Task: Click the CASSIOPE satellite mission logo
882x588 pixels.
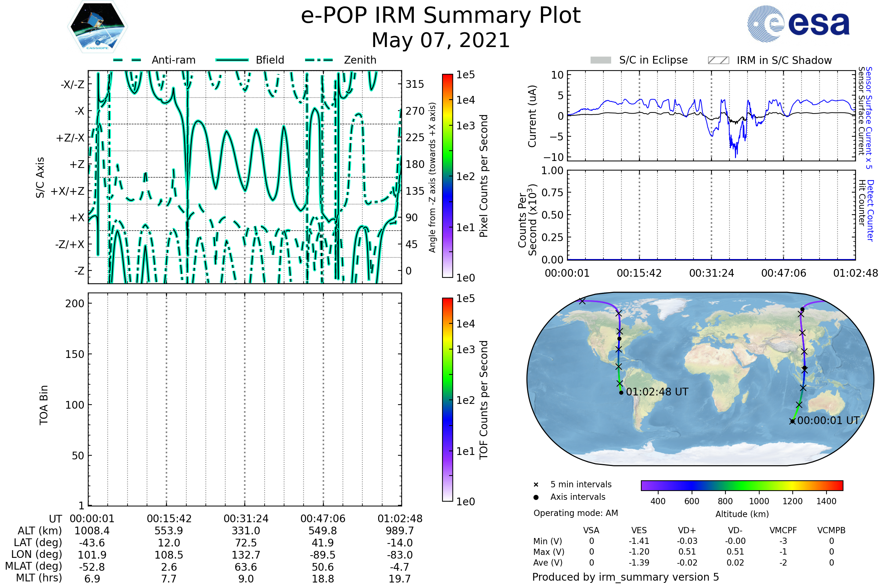Action: click(97, 27)
